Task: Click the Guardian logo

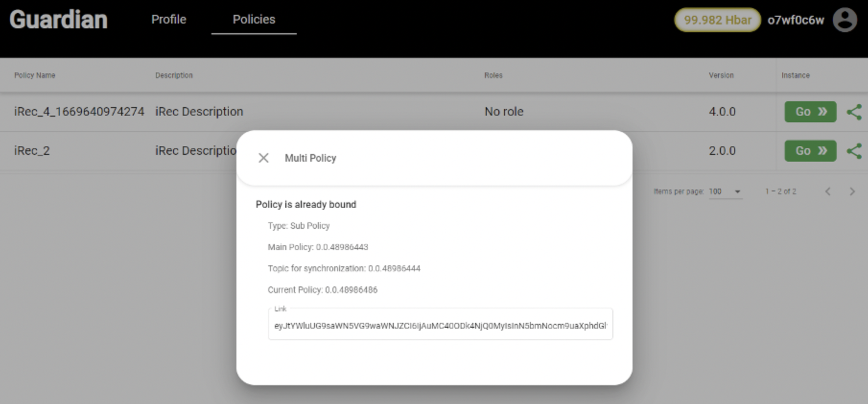Action: point(59,20)
